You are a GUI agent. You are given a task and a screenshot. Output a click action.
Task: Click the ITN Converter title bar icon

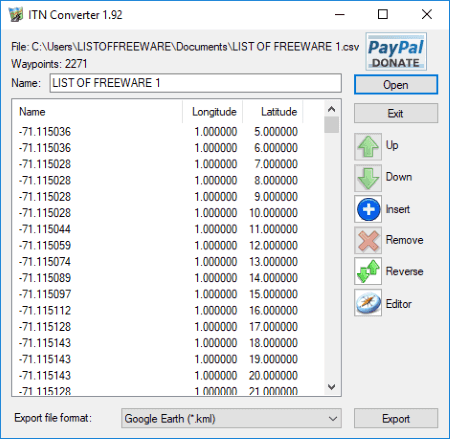click(16, 15)
